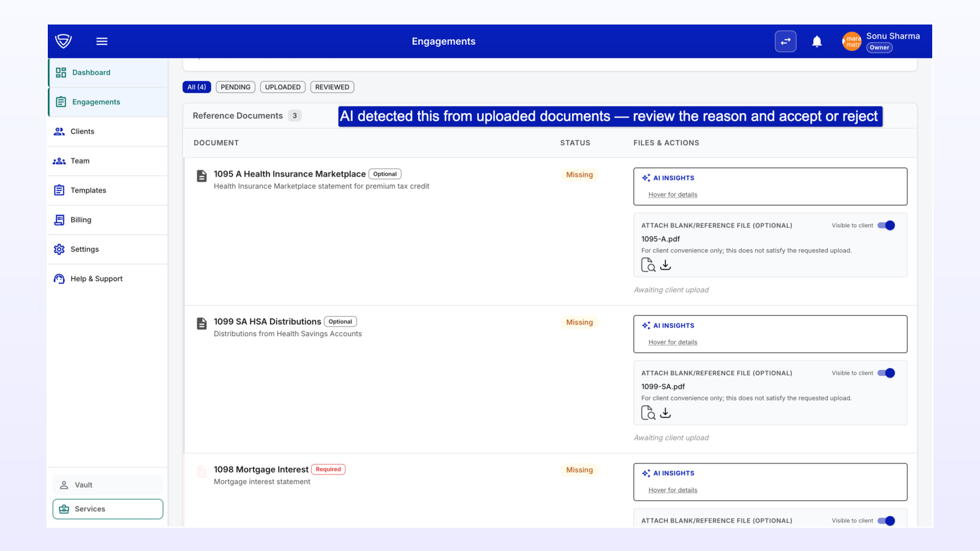
Task: Click the 1099-SA.pdf file name
Action: point(663,386)
